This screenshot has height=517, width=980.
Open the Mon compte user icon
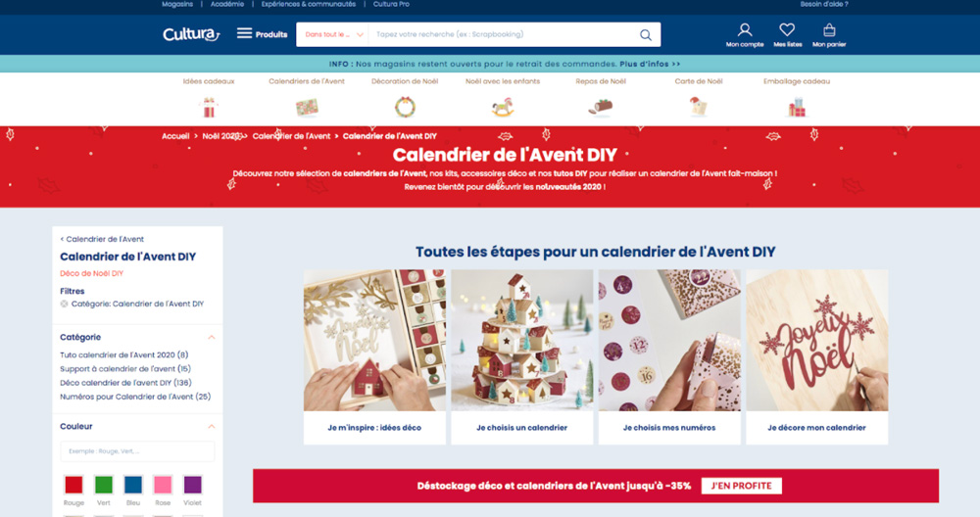pyautogui.click(x=745, y=30)
